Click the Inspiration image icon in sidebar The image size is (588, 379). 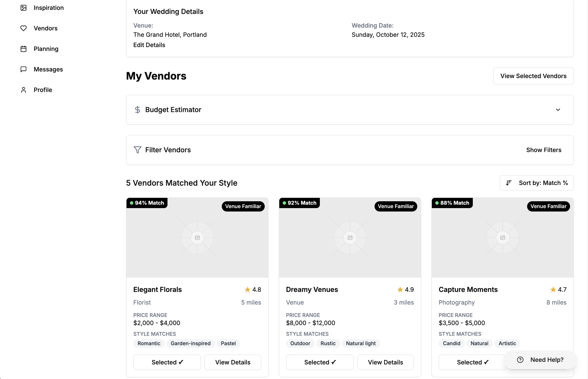23,8
